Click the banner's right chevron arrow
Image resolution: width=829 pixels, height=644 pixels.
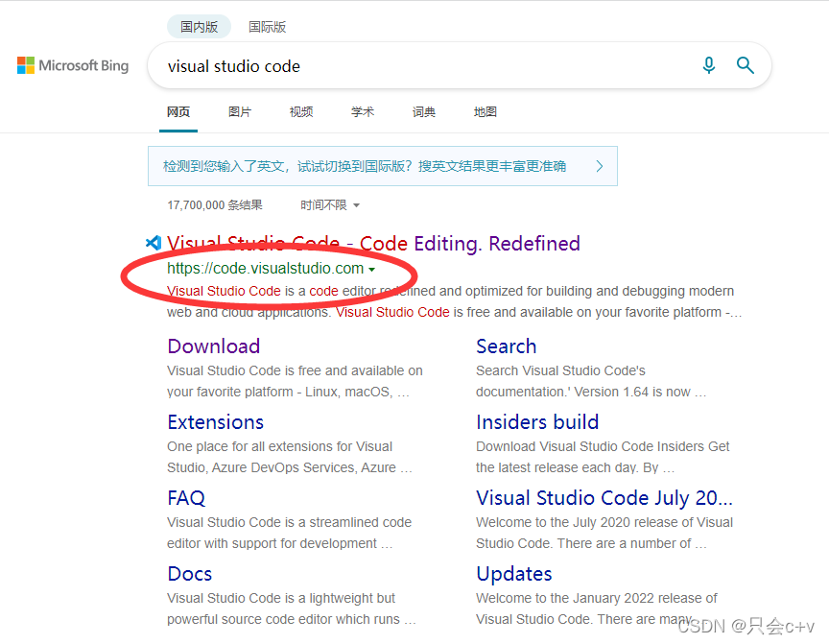coord(599,166)
